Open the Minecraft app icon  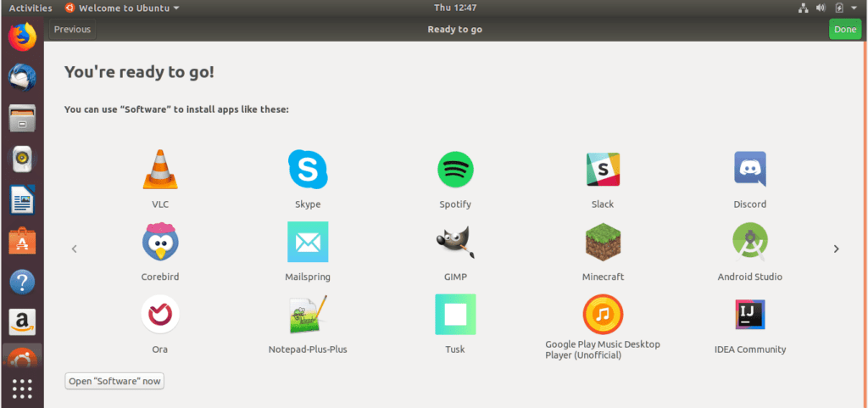coord(603,243)
